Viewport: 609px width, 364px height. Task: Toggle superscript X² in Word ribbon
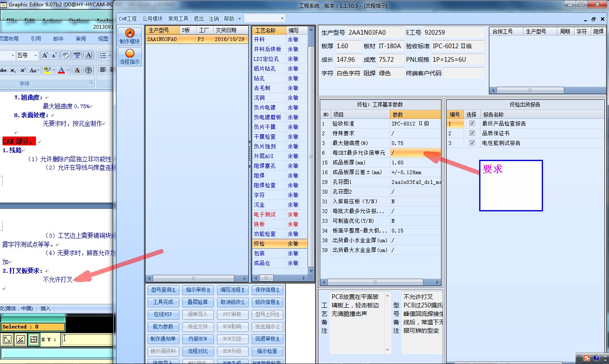pyautogui.click(x=23, y=70)
